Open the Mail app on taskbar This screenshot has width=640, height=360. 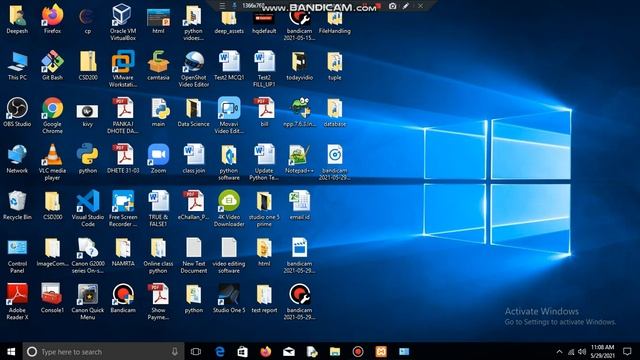[x=289, y=351]
